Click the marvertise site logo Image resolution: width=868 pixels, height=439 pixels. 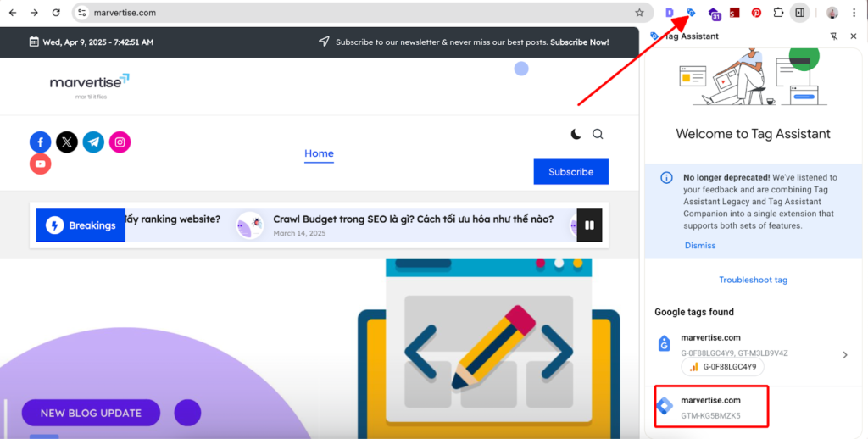coord(90,86)
